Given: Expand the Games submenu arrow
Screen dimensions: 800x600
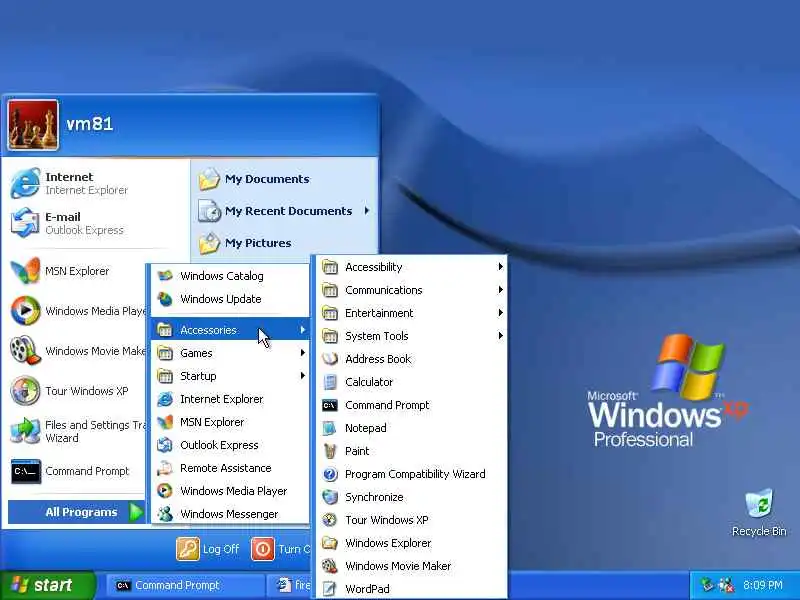Looking at the screenshot, I should 303,353.
